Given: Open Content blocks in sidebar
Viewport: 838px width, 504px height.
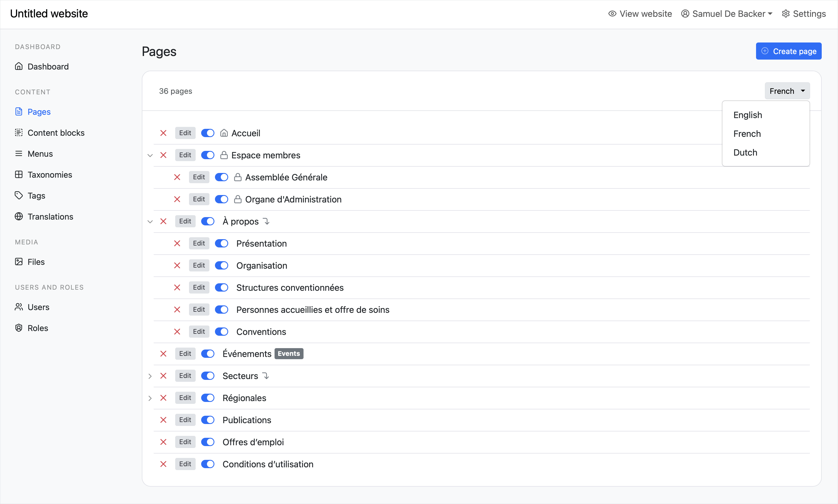Looking at the screenshot, I should pos(56,133).
